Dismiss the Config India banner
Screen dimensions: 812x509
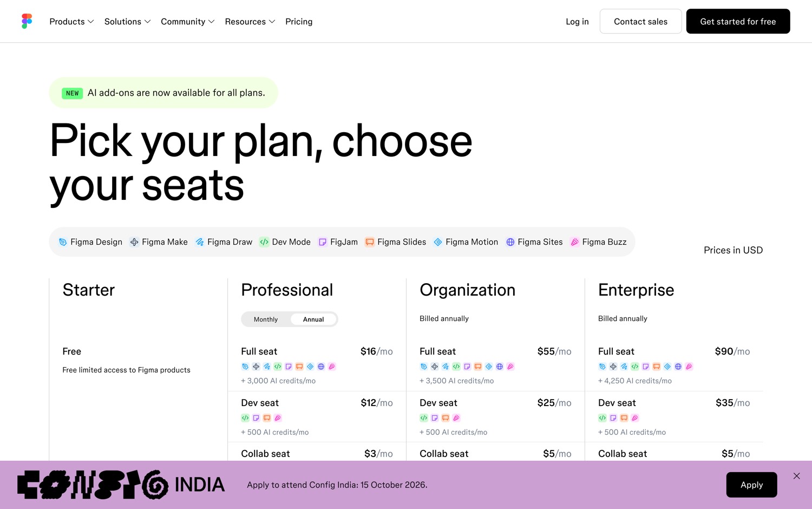(x=796, y=476)
